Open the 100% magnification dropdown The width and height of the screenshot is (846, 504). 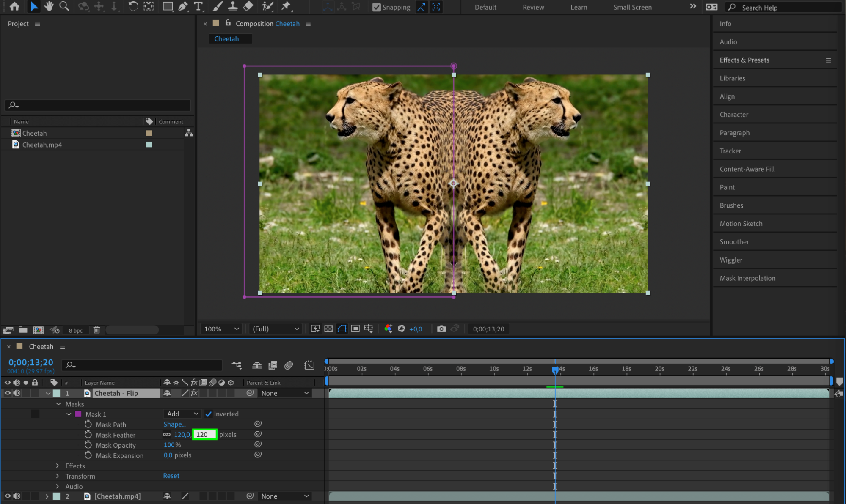[221, 329]
